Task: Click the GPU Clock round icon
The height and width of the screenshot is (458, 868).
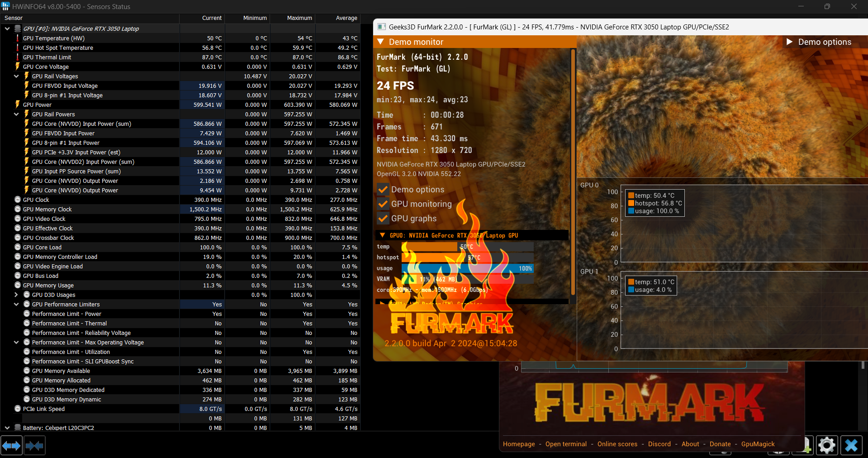Action: point(18,200)
